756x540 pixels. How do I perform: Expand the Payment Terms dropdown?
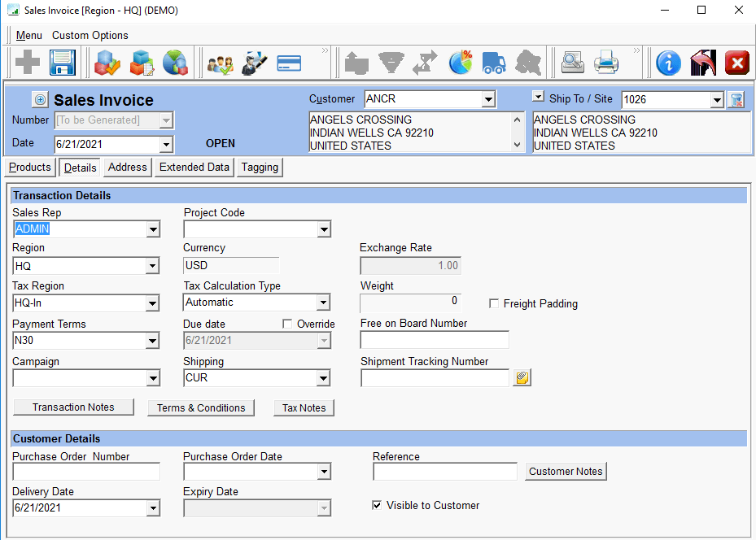152,341
